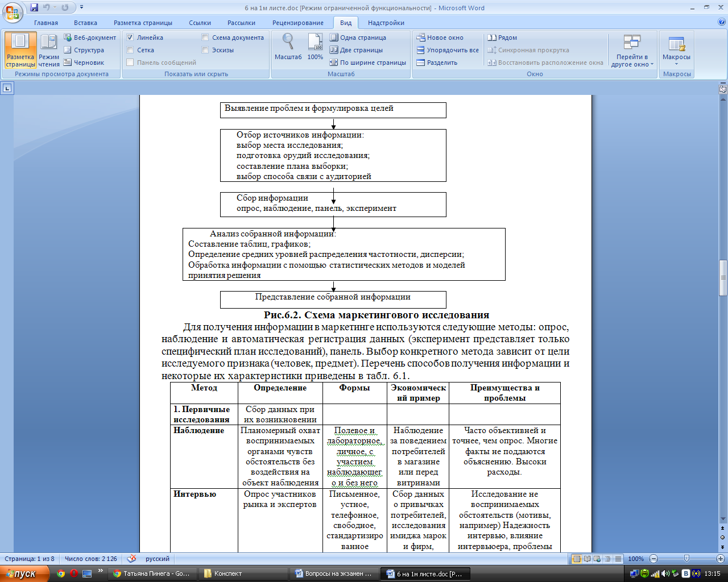
Task: Choose Две страницы zoom
Action: (356, 50)
